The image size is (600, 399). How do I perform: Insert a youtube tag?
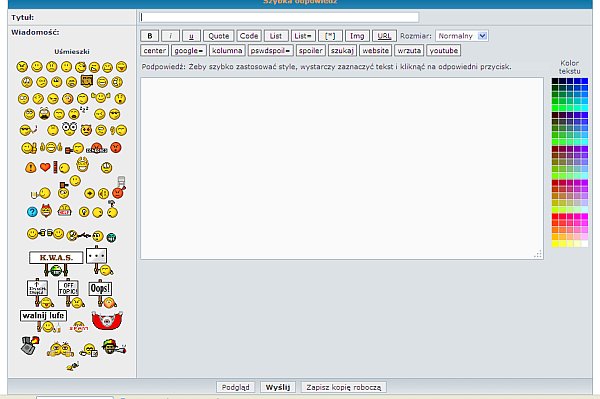443,50
